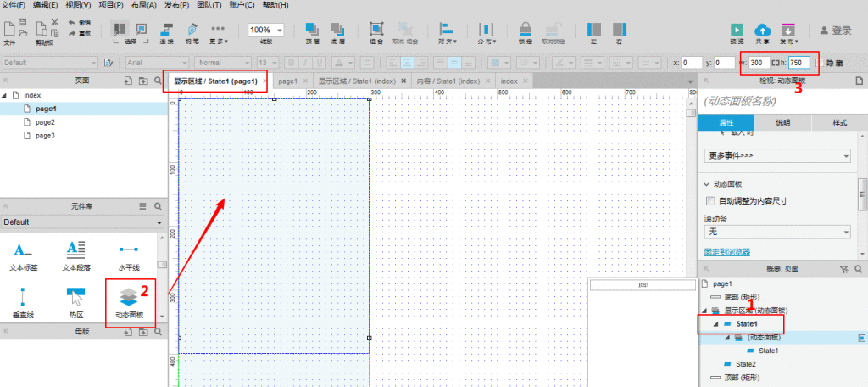
Task: Click the Preview (预览) play icon
Action: [737, 30]
